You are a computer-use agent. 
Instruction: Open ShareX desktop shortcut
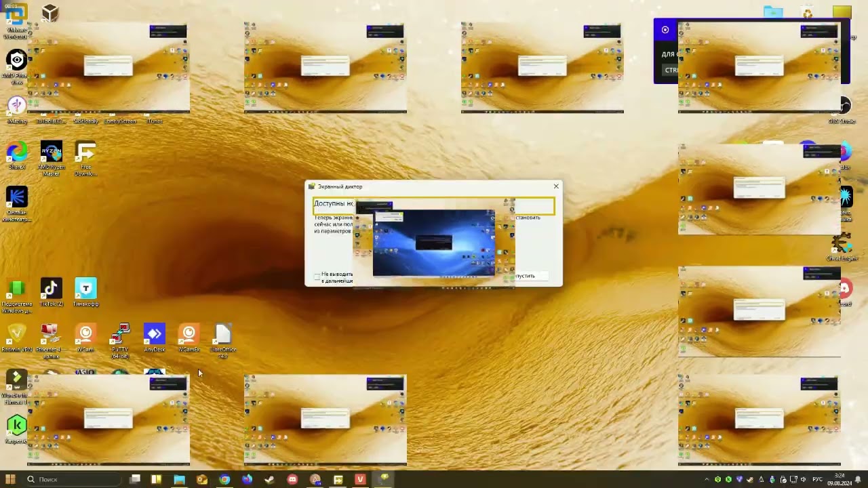[x=16, y=156]
